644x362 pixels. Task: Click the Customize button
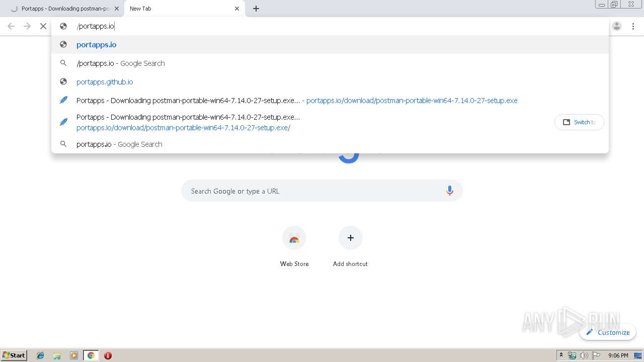tap(608, 332)
